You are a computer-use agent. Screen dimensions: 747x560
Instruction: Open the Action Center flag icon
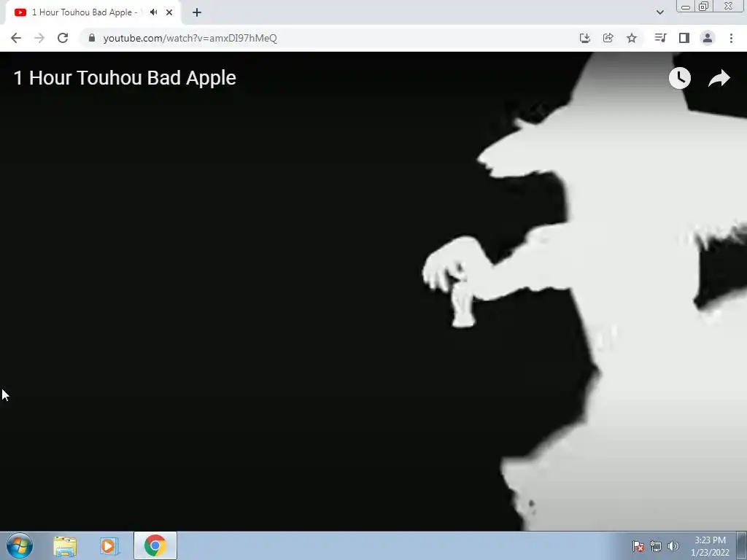click(638, 546)
